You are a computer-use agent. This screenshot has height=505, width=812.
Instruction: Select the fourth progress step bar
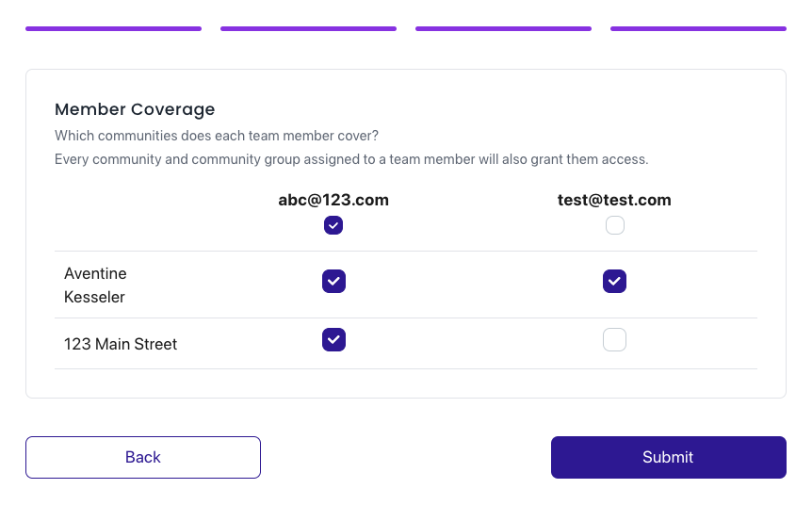click(x=699, y=29)
